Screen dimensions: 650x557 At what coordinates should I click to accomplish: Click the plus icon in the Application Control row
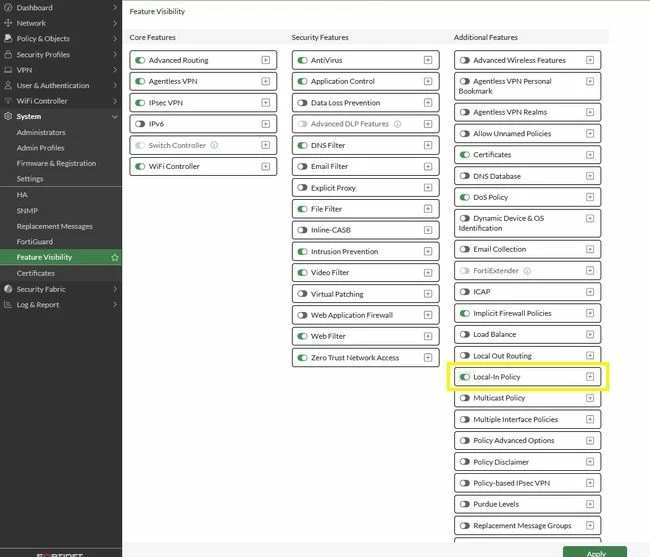click(428, 81)
